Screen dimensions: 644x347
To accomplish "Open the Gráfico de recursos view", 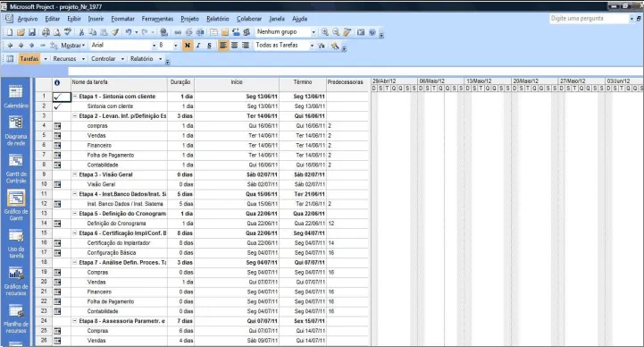I will click(16, 281).
